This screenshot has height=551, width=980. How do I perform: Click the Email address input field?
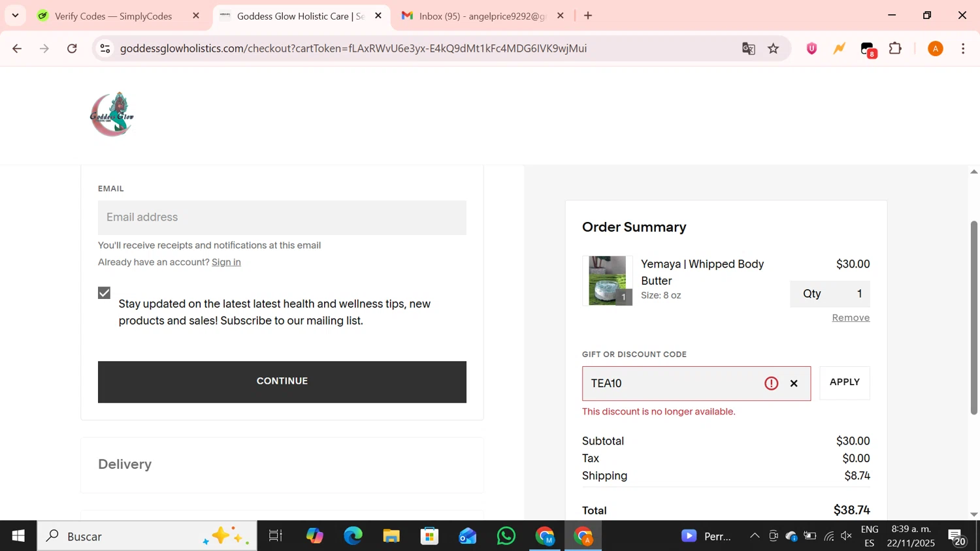coord(282,217)
